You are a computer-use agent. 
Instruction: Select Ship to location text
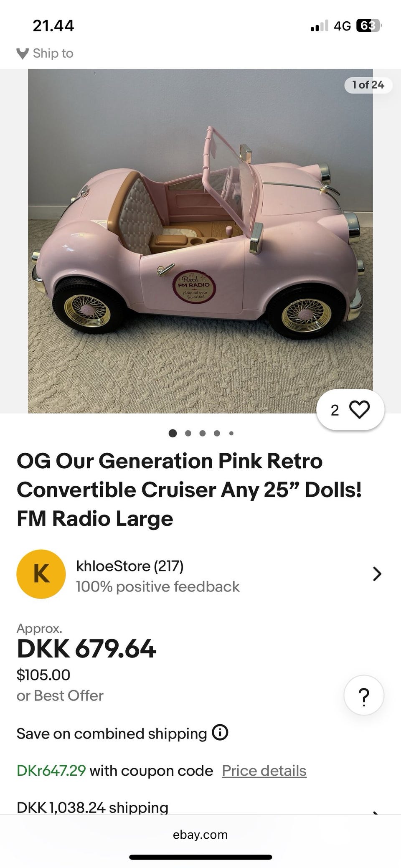coord(53,53)
